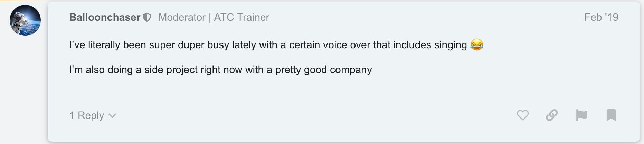This screenshot has height=144, width=644.
Task: Bookmark this post with the bookmark icon
Action: (x=611, y=115)
